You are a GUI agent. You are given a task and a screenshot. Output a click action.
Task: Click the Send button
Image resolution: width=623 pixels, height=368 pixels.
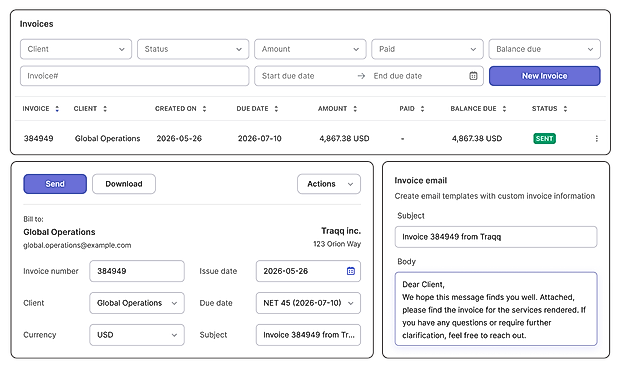55,184
